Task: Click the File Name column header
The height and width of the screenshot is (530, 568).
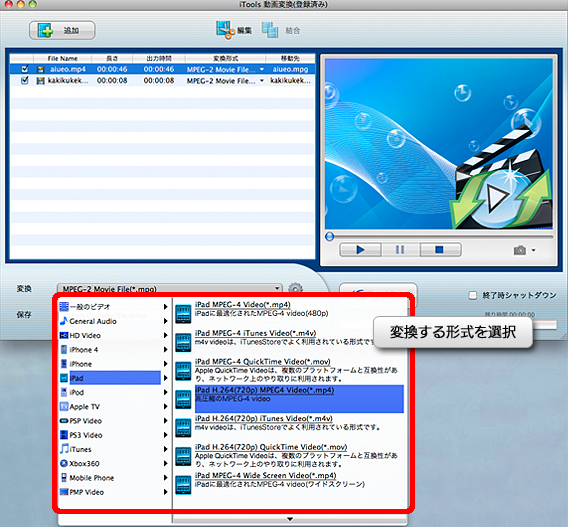Action: (62, 58)
